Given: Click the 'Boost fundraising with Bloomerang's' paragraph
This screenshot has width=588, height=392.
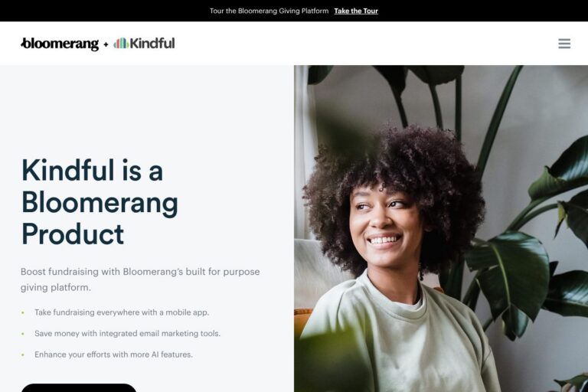Looking at the screenshot, I should [140, 279].
